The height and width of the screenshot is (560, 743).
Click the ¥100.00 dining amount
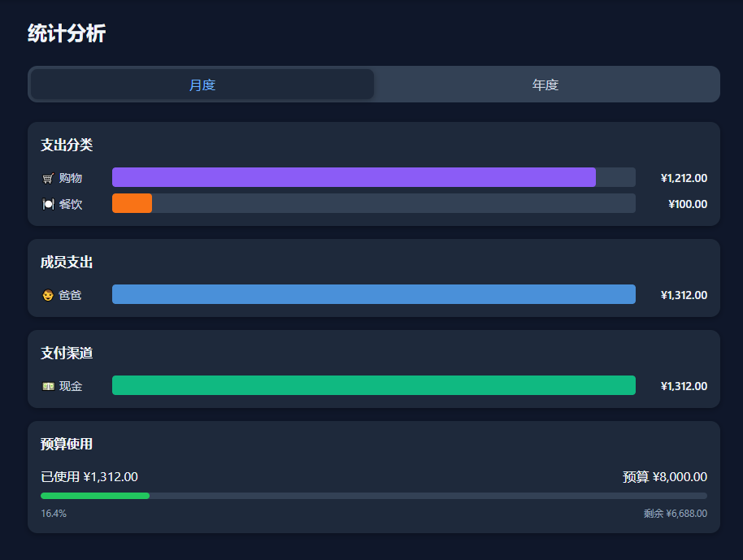[687, 204]
